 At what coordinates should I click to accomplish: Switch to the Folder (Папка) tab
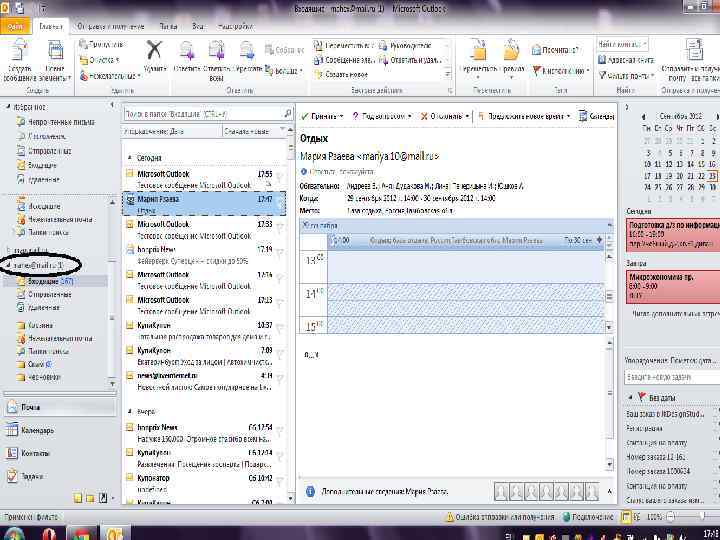coord(168,27)
